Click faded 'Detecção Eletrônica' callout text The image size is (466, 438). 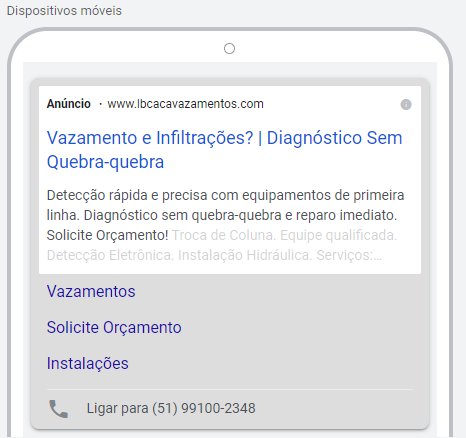coord(110,255)
